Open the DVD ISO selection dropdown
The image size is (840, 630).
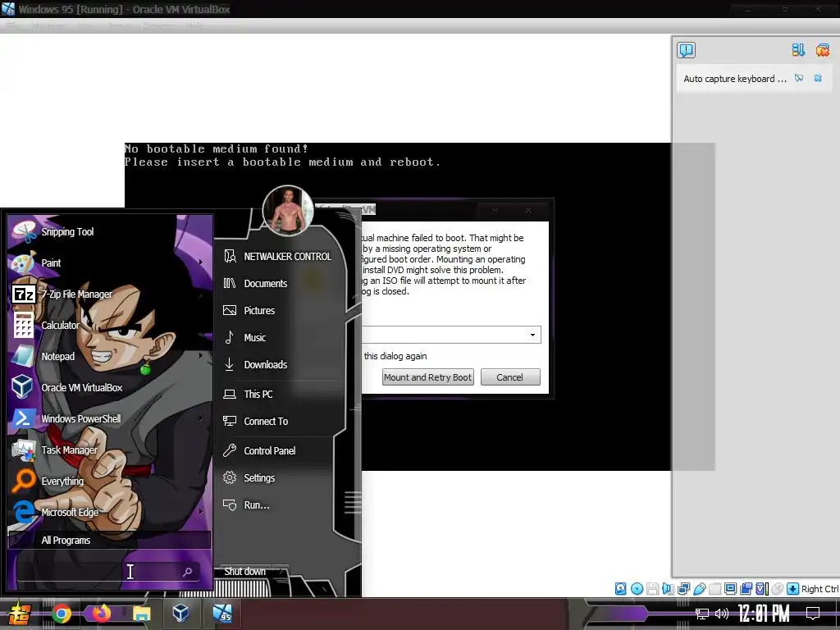point(532,335)
